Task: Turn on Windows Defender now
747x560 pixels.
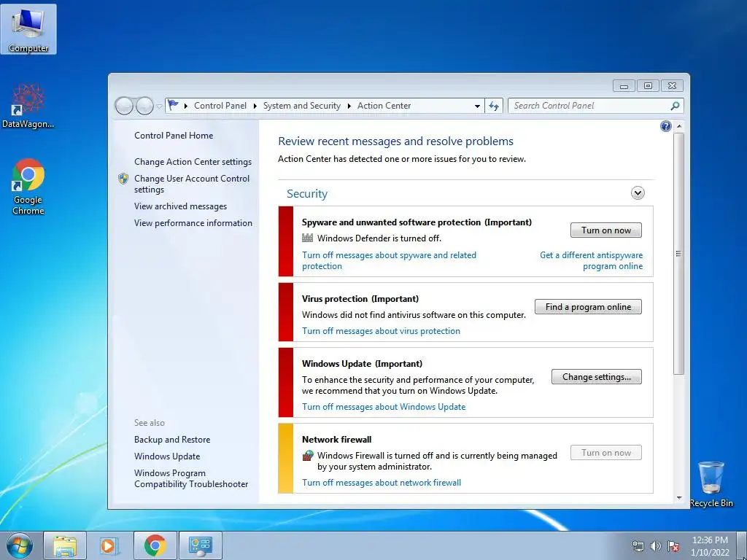Action: (606, 230)
